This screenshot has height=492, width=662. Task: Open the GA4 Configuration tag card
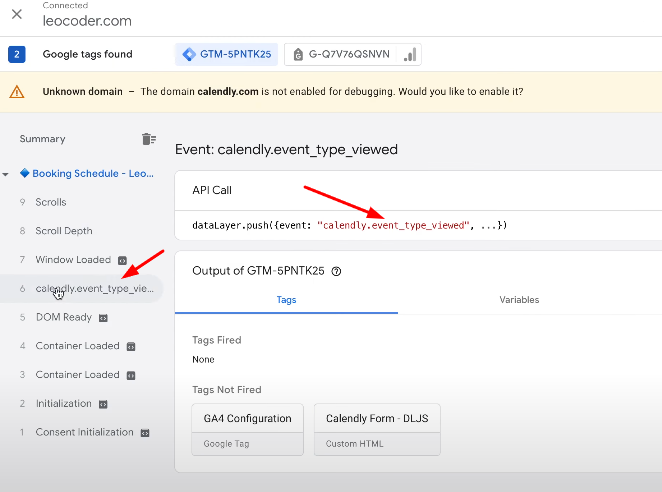tap(247, 429)
